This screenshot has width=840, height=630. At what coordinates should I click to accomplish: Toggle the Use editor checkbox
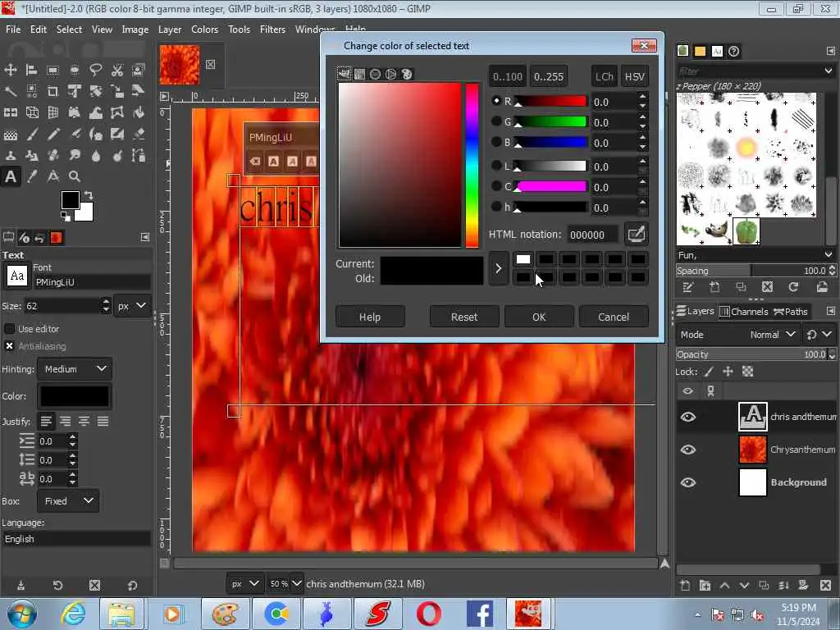pyautogui.click(x=9, y=328)
